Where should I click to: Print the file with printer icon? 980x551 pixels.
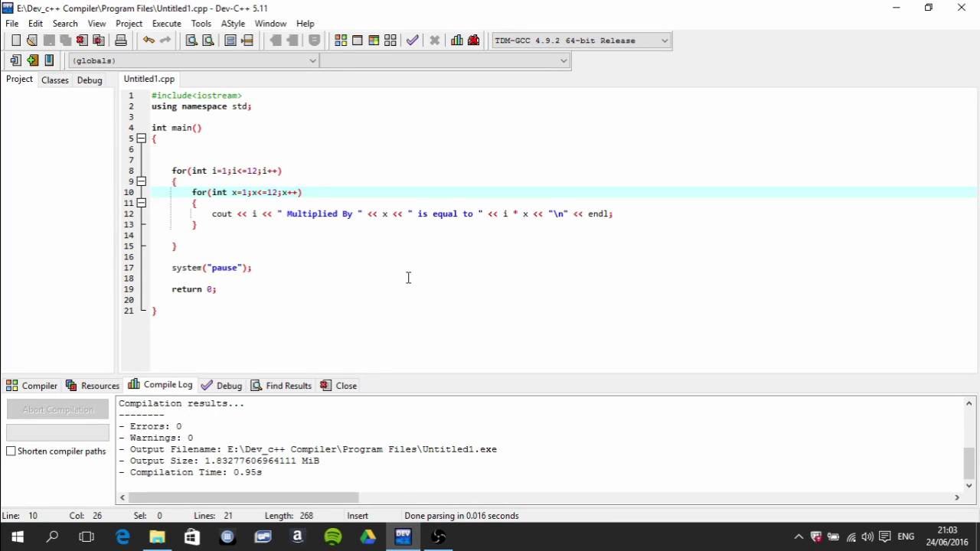pos(121,41)
